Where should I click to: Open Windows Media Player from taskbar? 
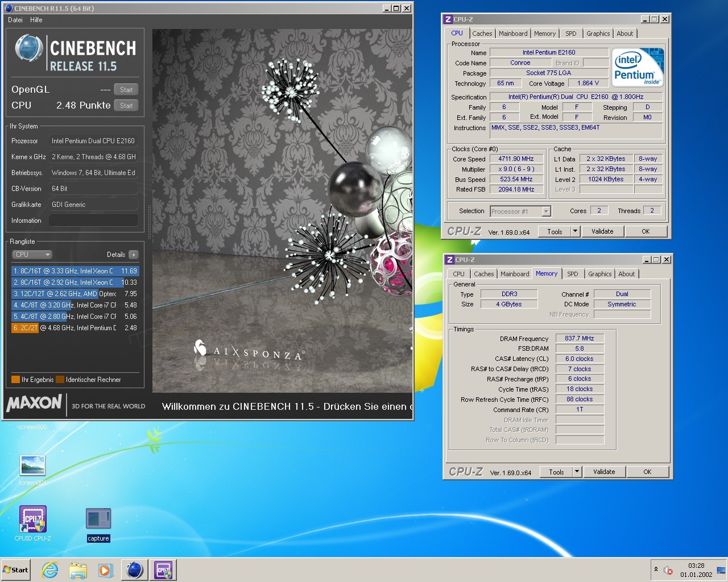105,570
